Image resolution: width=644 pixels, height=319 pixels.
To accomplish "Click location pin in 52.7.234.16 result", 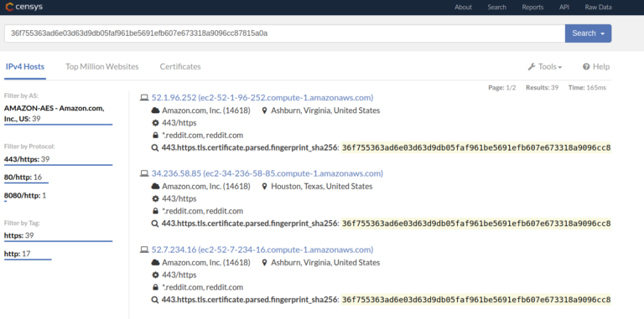I will pyautogui.click(x=265, y=262).
